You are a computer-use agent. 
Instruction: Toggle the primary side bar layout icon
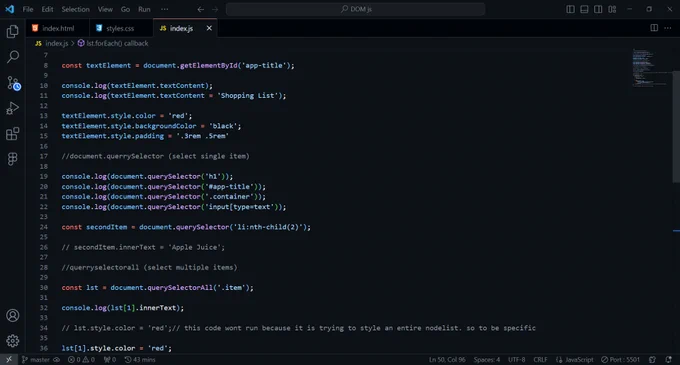[570, 9]
